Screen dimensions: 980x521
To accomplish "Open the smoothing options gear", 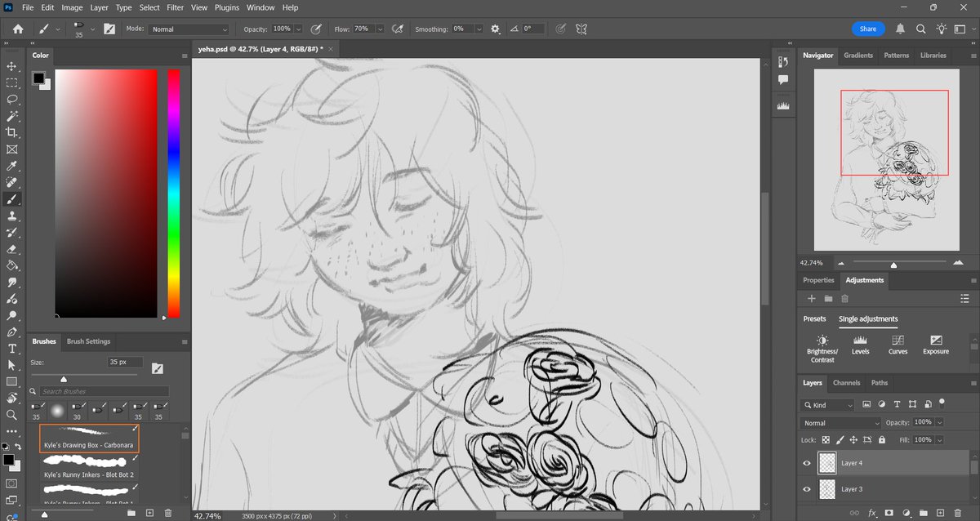I will pos(495,29).
